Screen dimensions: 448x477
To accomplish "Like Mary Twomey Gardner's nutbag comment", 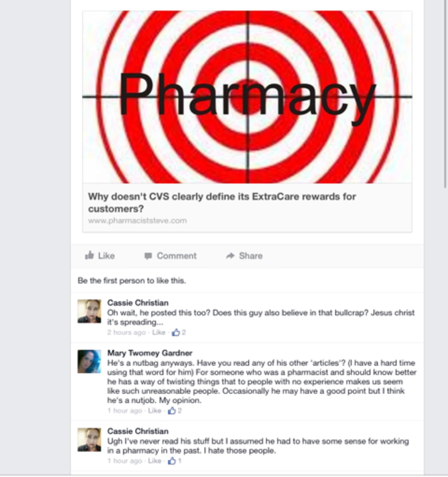I will tap(155, 411).
